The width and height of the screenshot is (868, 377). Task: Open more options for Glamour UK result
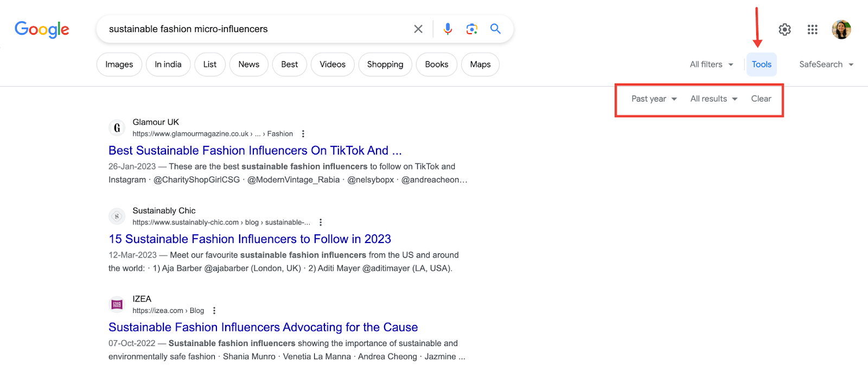click(x=303, y=134)
